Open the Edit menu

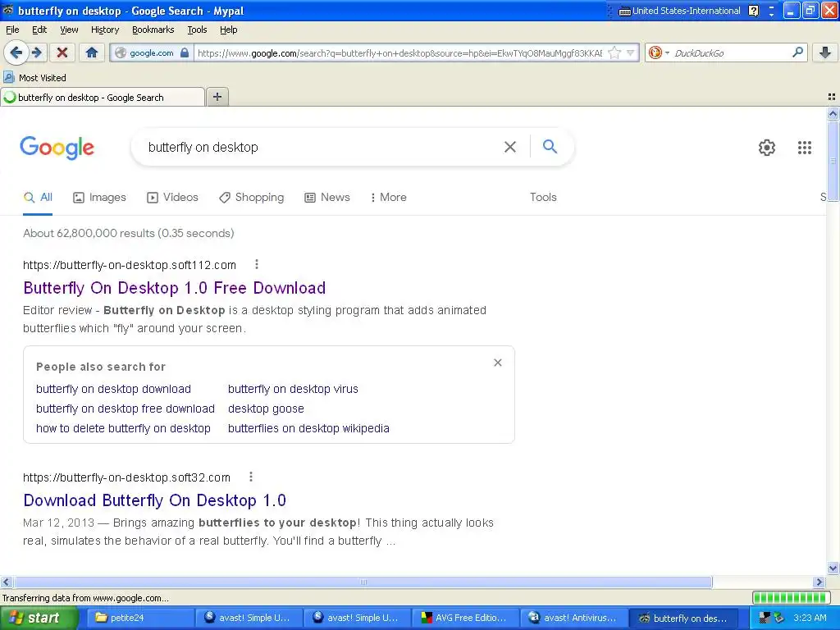pyautogui.click(x=39, y=30)
